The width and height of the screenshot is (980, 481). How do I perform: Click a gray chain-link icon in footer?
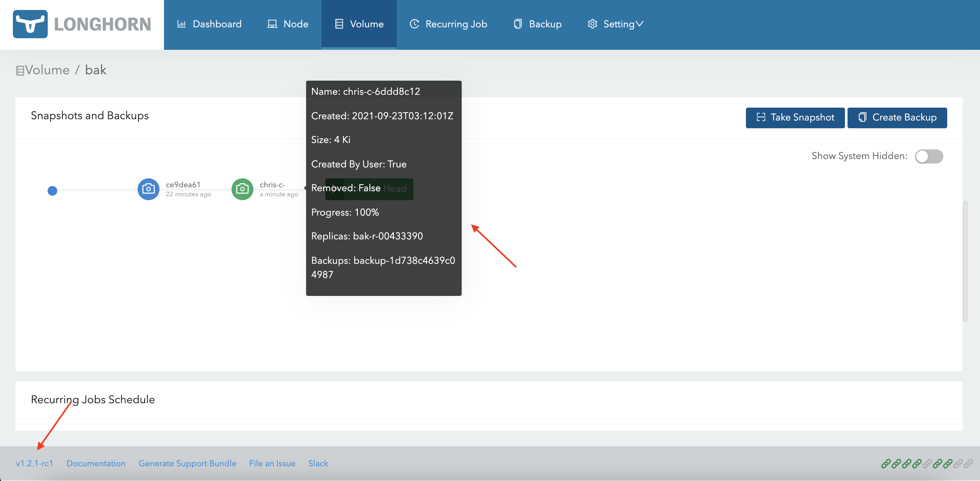927,464
